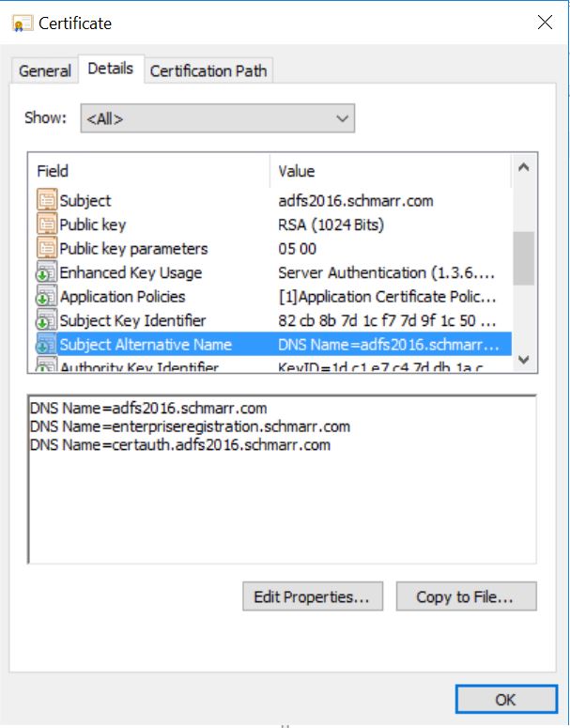Select the Details tab
570x728 pixels.
(111, 69)
